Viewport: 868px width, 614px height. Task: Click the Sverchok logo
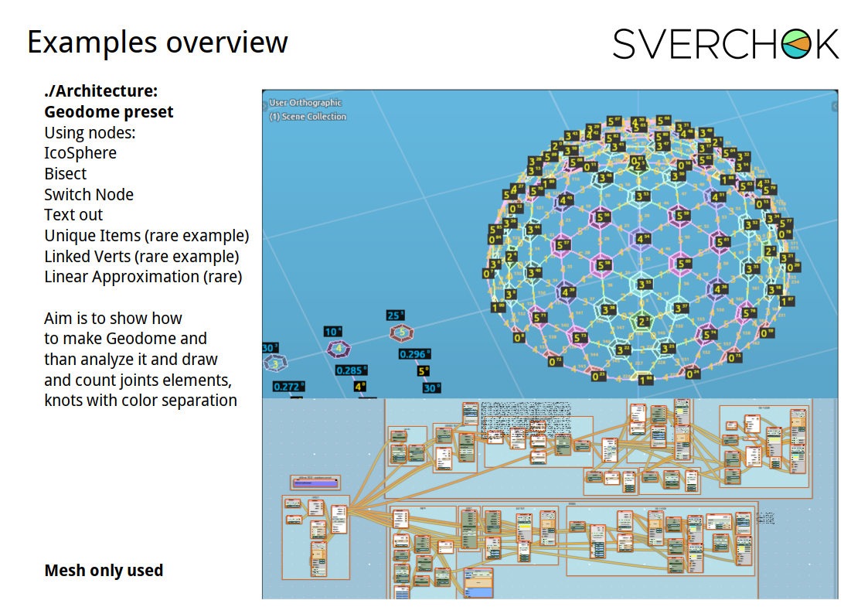(725, 44)
